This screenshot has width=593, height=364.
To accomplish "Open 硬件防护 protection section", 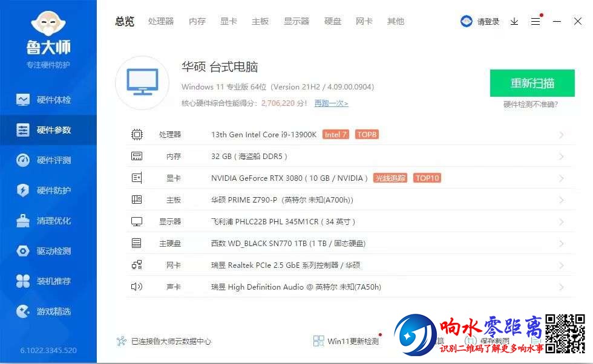I will point(48,190).
